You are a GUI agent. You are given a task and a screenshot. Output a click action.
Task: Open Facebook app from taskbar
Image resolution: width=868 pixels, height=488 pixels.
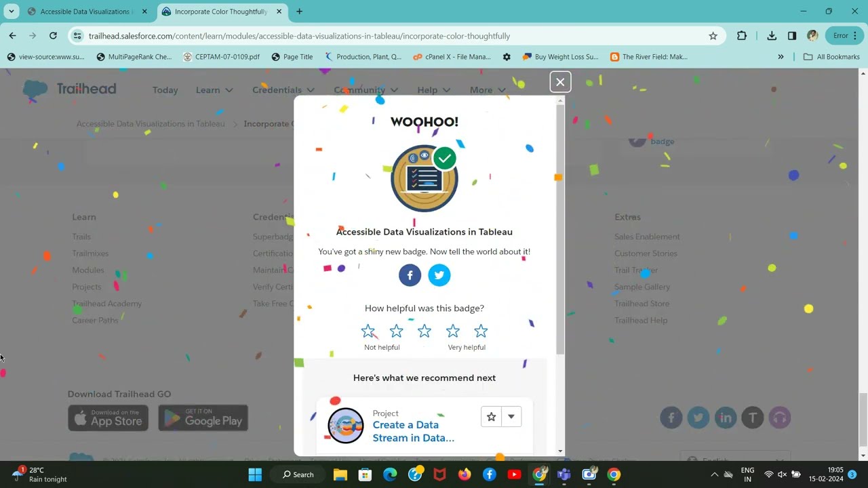pyautogui.click(x=490, y=474)
